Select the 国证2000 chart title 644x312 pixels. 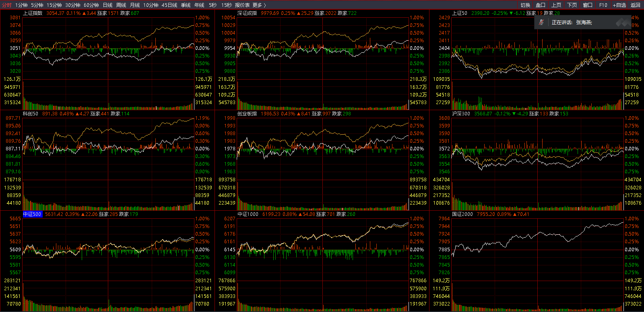click(462, 214)
